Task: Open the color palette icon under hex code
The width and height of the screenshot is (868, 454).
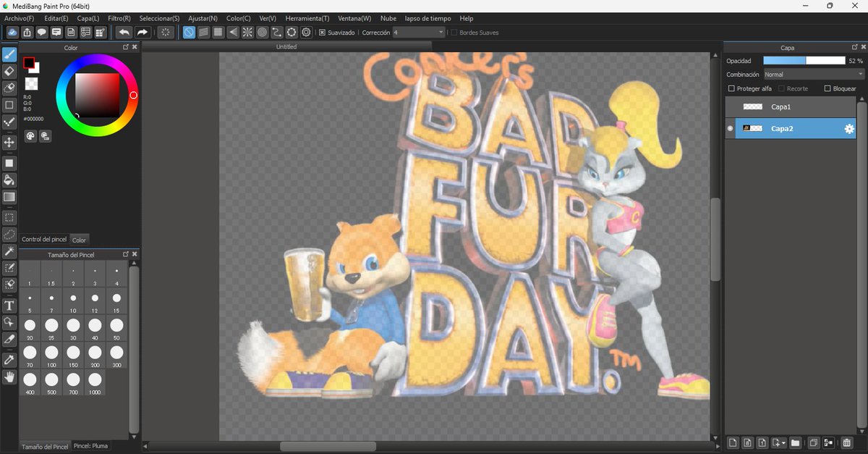Action: [30, 136]
